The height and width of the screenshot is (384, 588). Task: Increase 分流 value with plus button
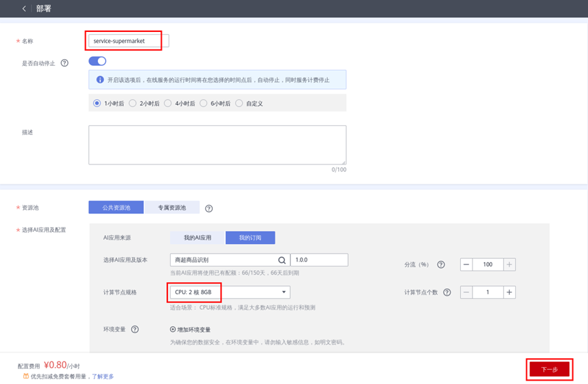click(509, 265)
